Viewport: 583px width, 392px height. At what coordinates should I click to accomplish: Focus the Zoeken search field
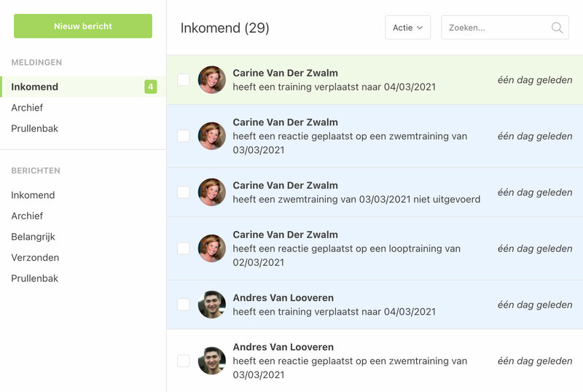(x=504, y=28)
